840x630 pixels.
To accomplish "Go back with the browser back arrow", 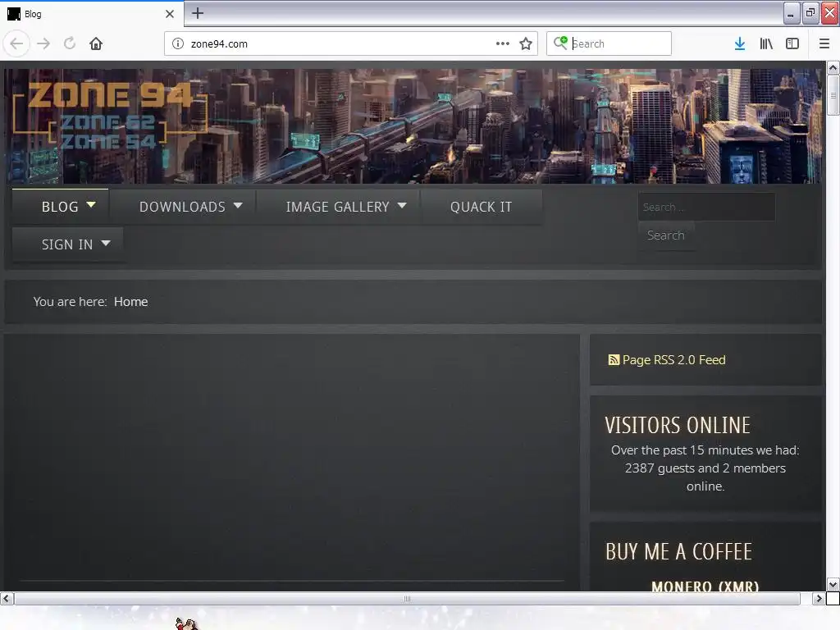I will pyautogui.click(x=16, y=43).
